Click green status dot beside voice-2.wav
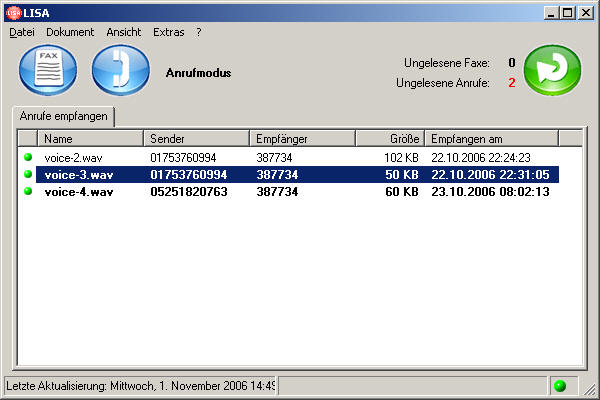This screenshot has height=400, width=600. [28, 158]
